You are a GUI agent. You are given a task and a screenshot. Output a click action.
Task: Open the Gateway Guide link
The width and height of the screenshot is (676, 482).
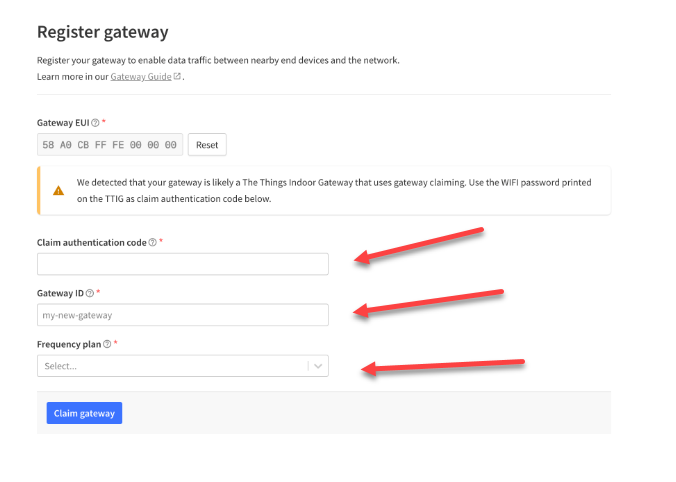tap(140, 76)
